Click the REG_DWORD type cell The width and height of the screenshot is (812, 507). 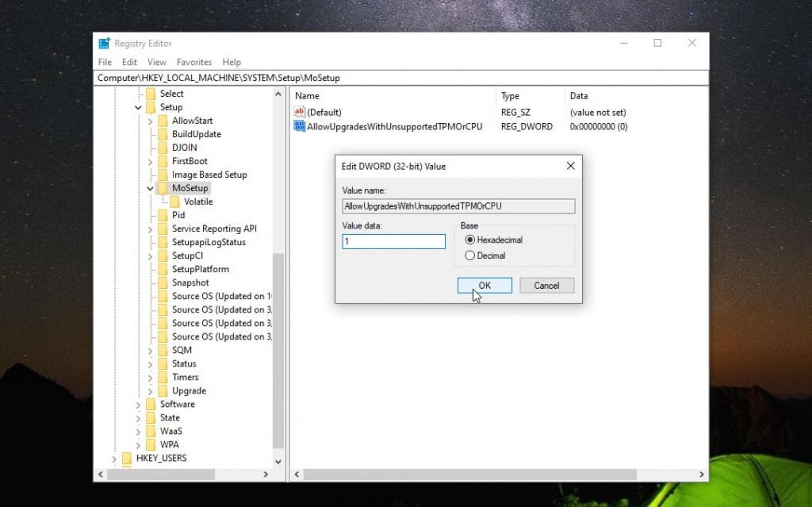(527, 126)
